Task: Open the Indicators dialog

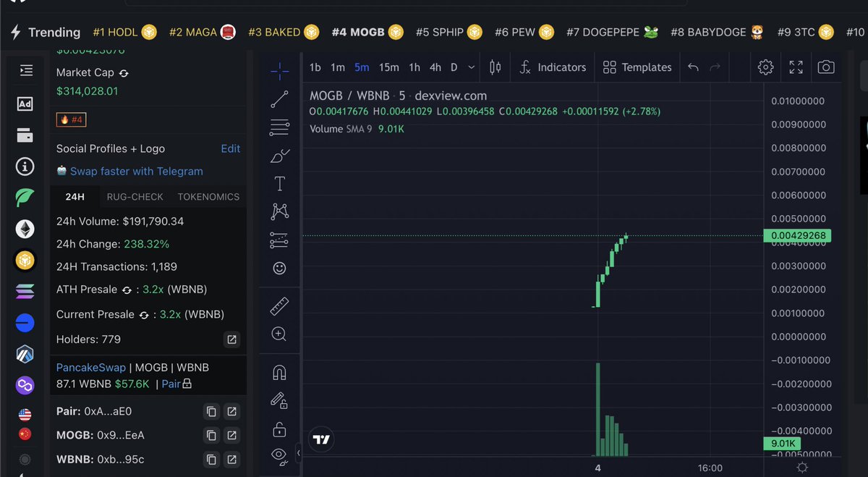Action: 553,67
